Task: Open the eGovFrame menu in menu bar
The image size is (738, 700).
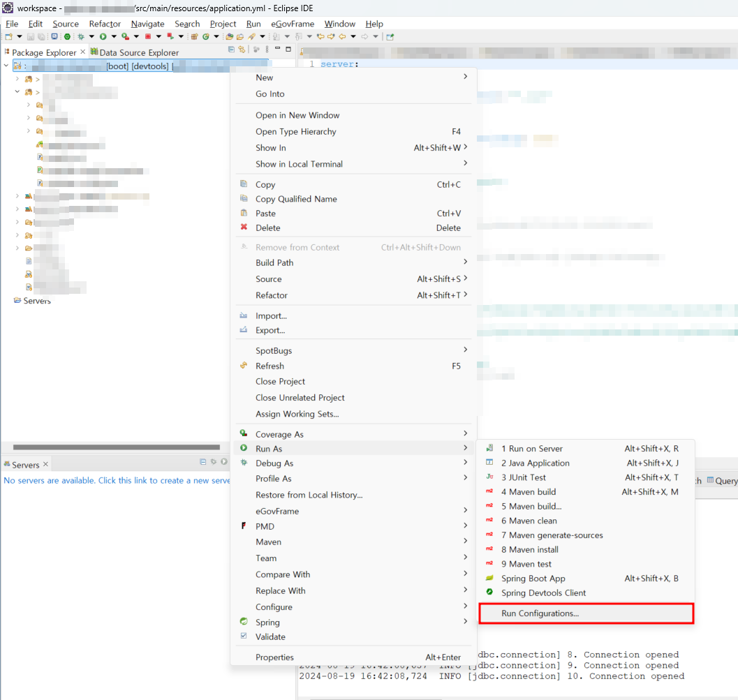Action: coord(293,24)
